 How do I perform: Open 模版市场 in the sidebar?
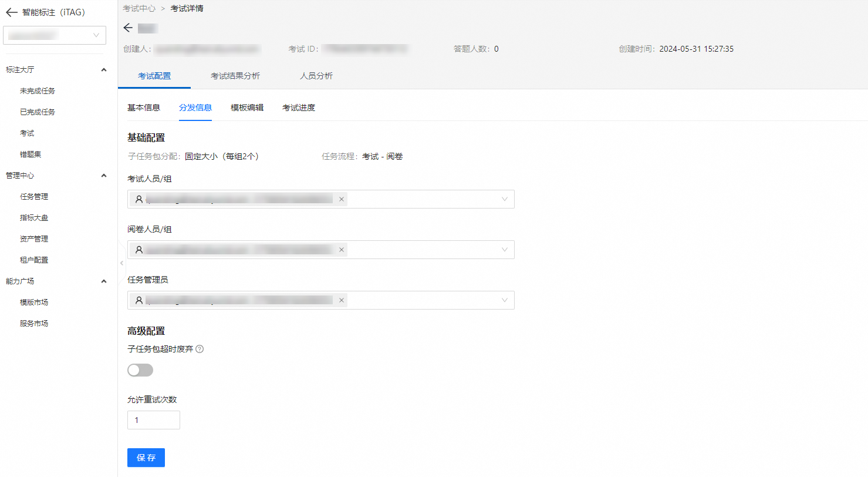point(34,303)
